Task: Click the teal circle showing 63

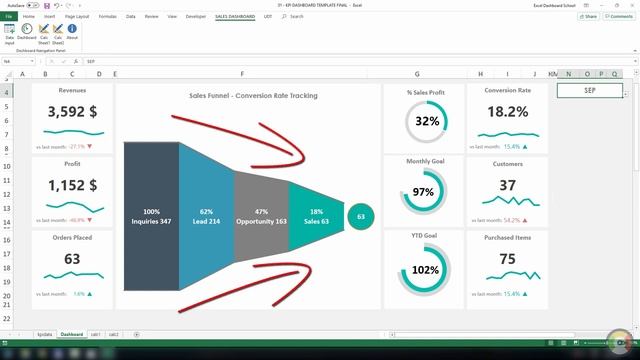Action: click(361, 216)
